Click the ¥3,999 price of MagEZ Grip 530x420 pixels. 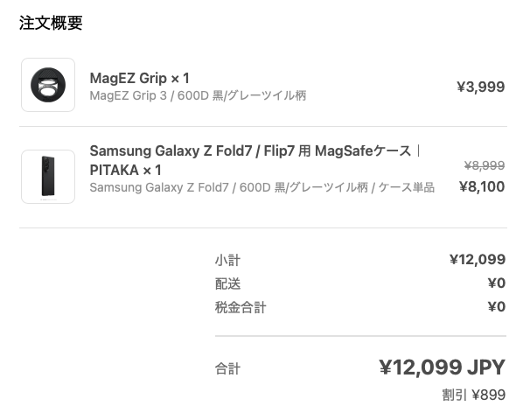point(481,87)
